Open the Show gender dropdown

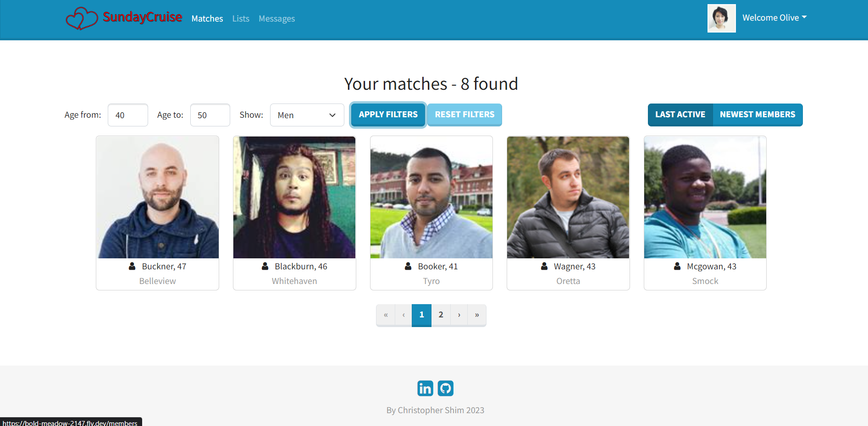(x=307, y=115)
